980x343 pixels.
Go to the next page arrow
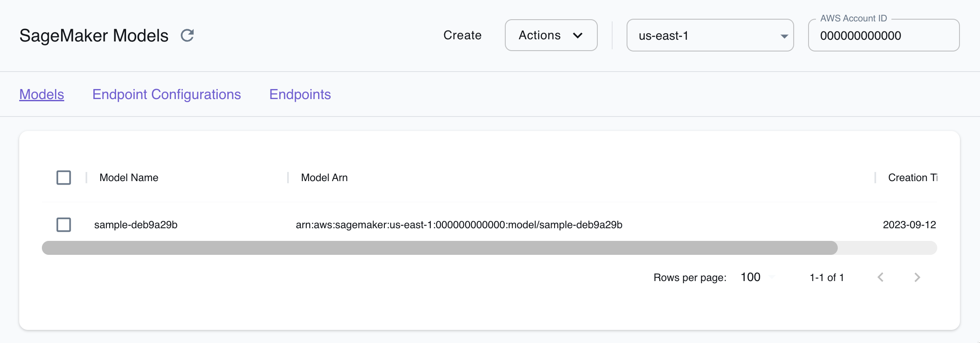click(917, 278)
